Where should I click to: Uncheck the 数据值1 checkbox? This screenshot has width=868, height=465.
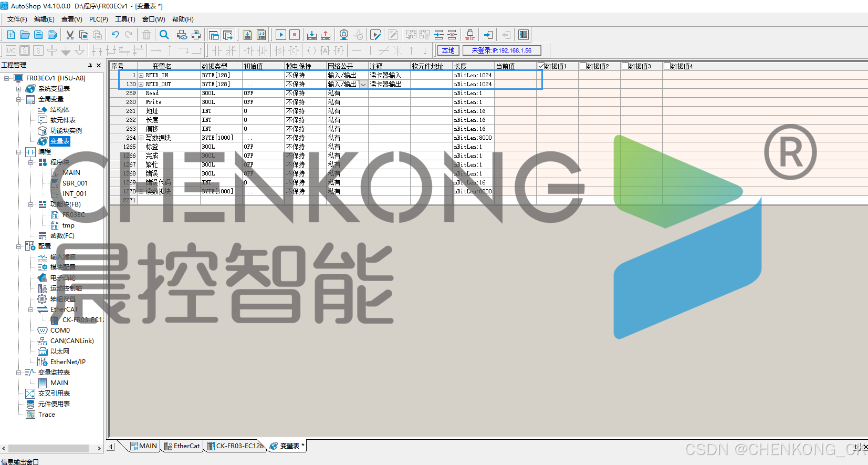541,66
